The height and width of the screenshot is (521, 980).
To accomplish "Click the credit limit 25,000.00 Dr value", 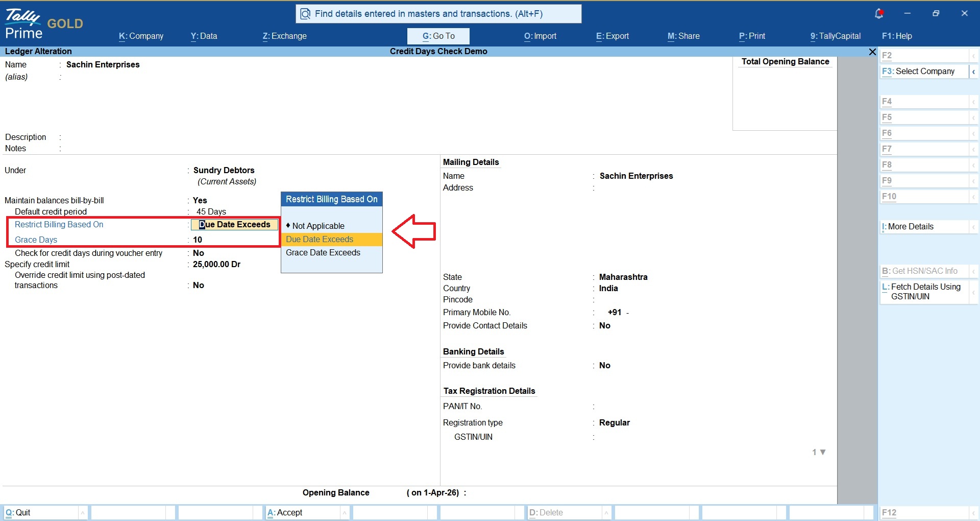I will click(x=216, y=264).
